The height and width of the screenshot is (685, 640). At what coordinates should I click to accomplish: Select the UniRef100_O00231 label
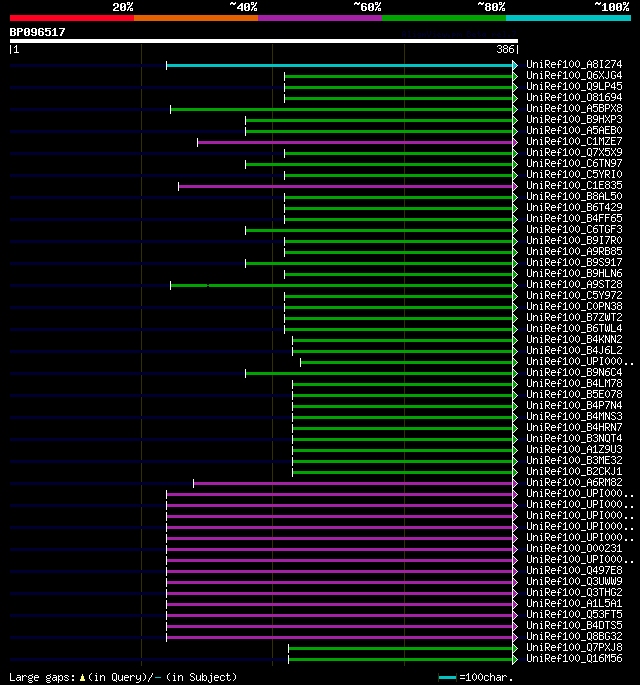pos(574,548)
